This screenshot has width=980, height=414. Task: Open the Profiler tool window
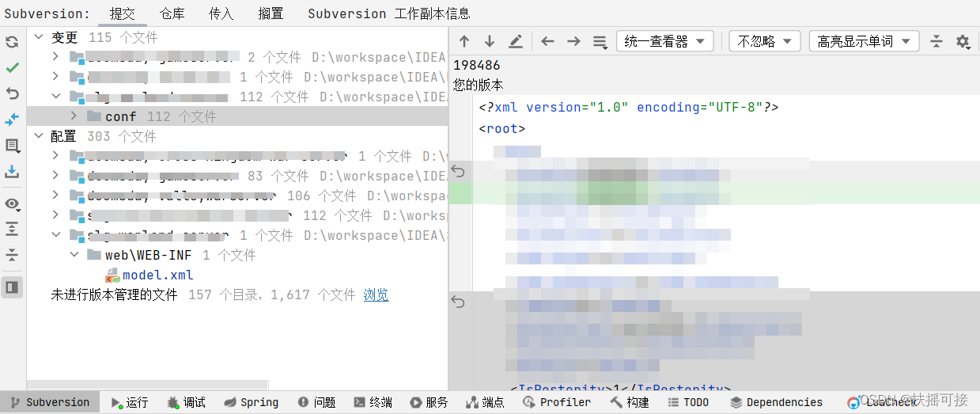[557, 402]
